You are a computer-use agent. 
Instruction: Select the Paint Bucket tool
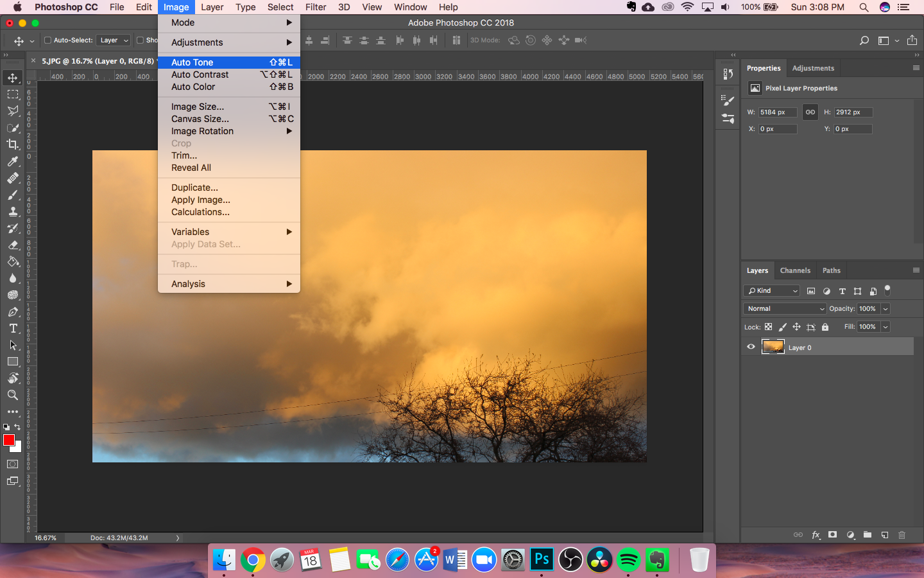click(13, 261)
